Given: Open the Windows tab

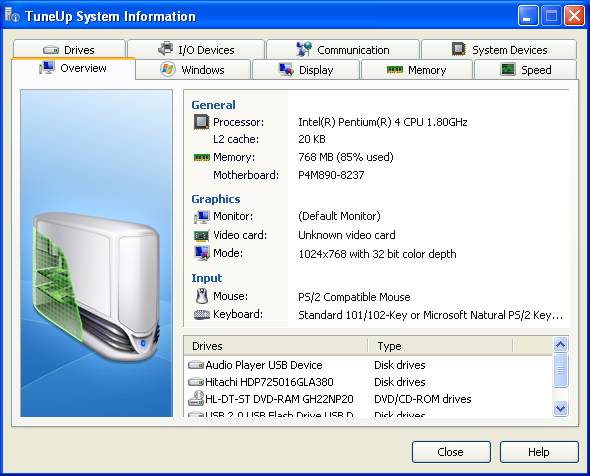Looking at the screenshot, I should (193, 70).
